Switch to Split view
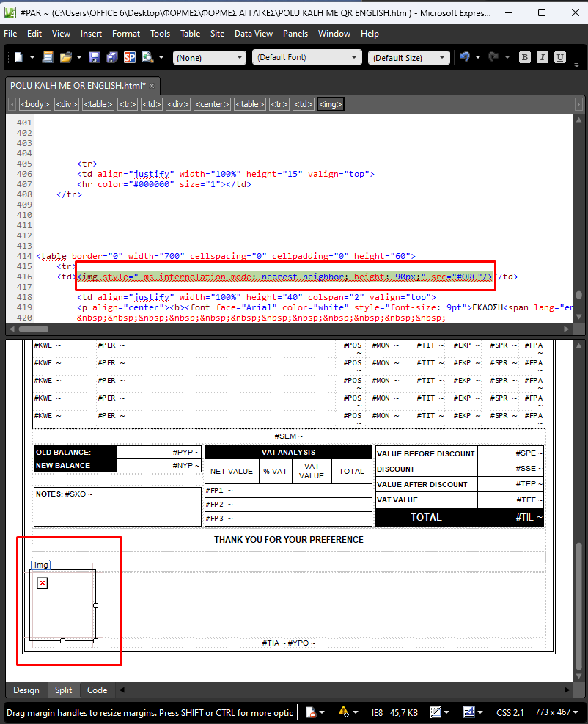This screenshot has width=588, height=724. (x=63, y=690)
